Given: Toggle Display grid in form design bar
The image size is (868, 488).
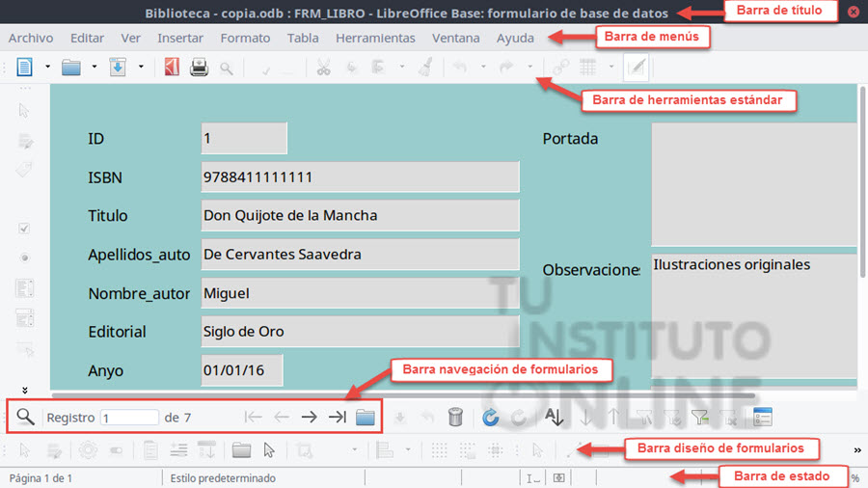Looking at the screenshot, I should pyautogui.click(x=439, y=450).
